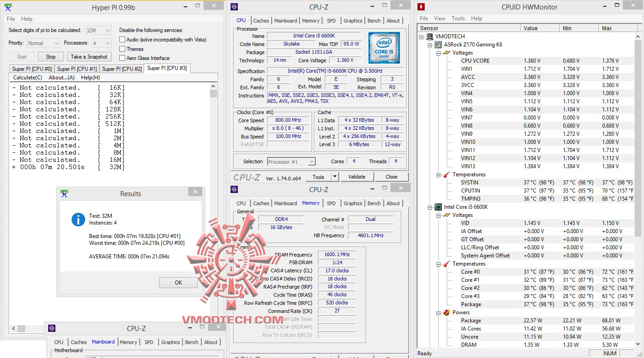Open the About...(A) menu in Super PI

[x=62, y=78]
